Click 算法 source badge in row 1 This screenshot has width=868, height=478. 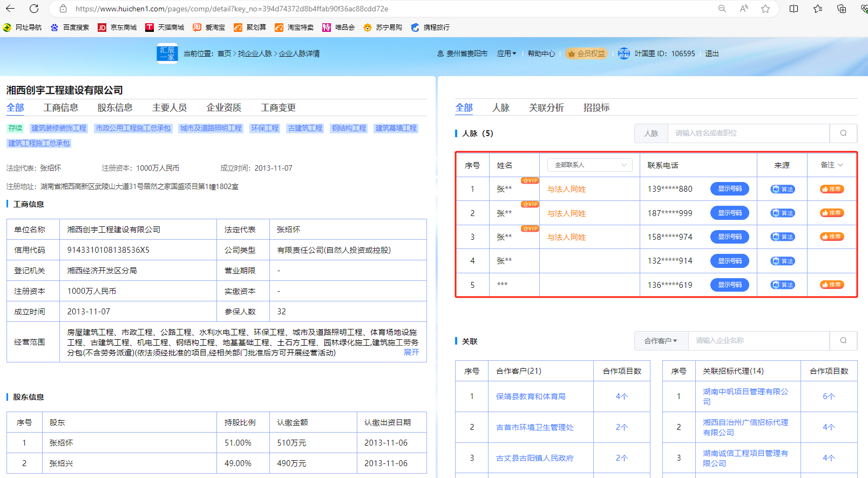(x=782, y=189)
